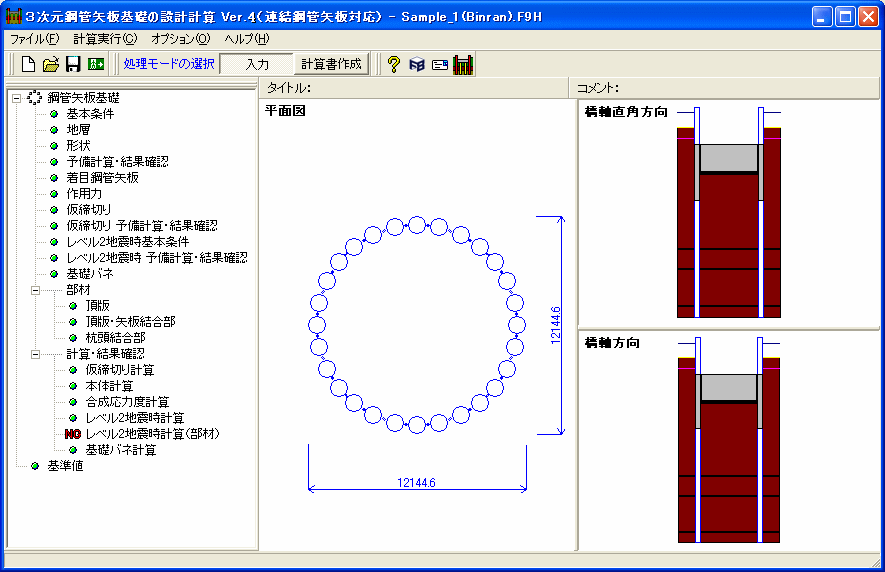This screenshot has height=572, width=885.
Task: Select the レベル2地震時計算 tree item
Action: pos(135,418)
